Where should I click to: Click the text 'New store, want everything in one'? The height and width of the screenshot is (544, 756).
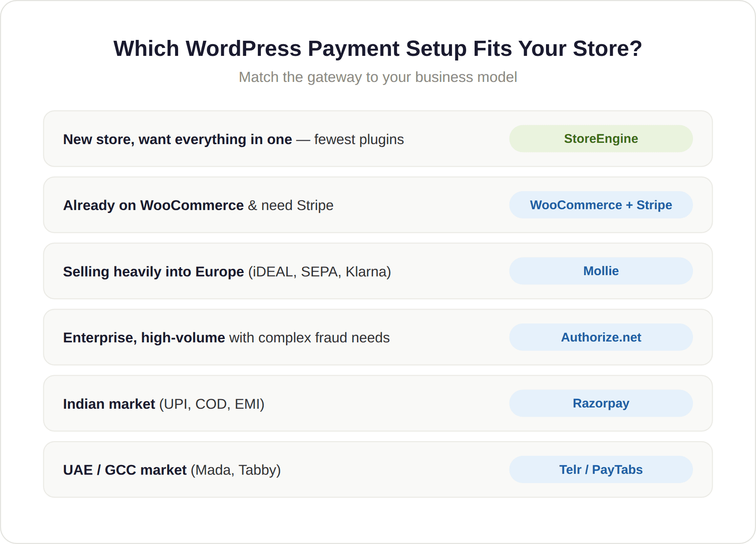(177, 139)
